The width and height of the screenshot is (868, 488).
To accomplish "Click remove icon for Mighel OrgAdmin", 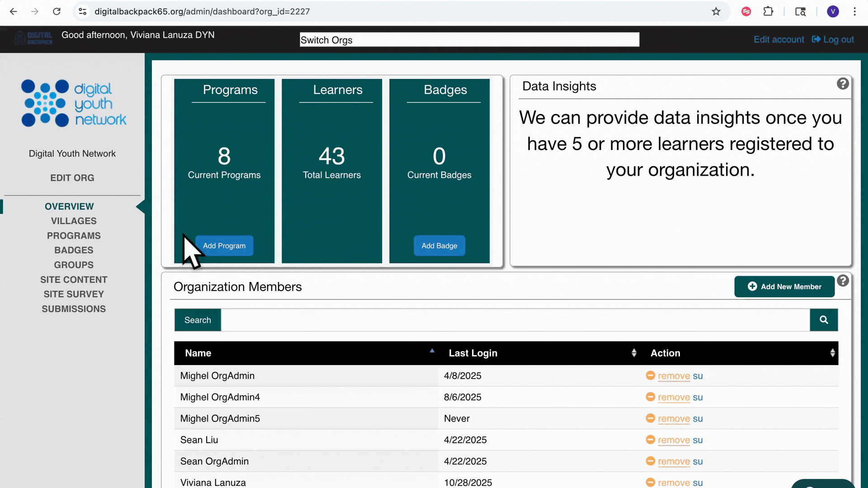I will point(650,375).
